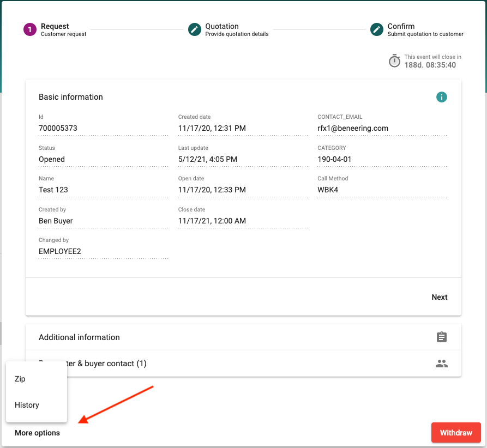Click the red Withdraw button
Image resolution: width=487 pixels, height=448 pixels.
tap(455, 433)
